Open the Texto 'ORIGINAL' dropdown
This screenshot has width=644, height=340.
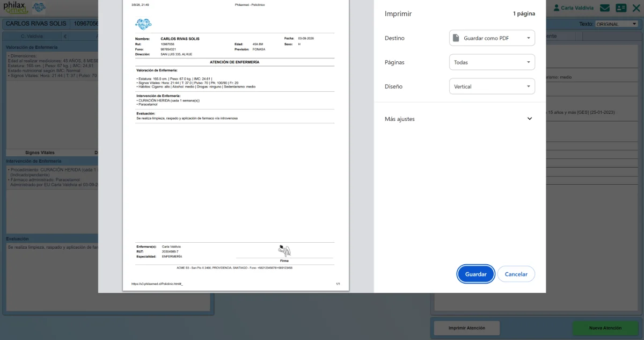tap(616, 24)
